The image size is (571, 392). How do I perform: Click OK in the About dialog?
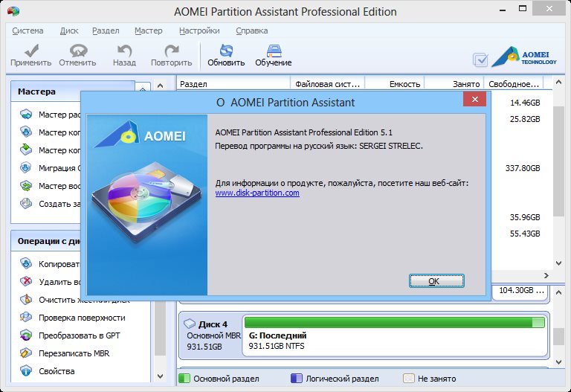coord(436,281)
